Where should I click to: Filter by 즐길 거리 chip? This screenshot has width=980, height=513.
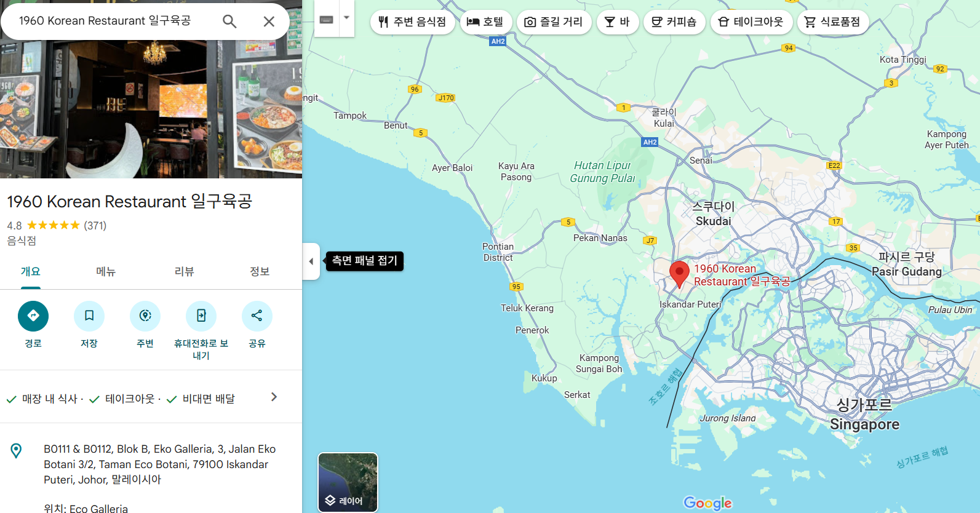[x=554, y=22]
